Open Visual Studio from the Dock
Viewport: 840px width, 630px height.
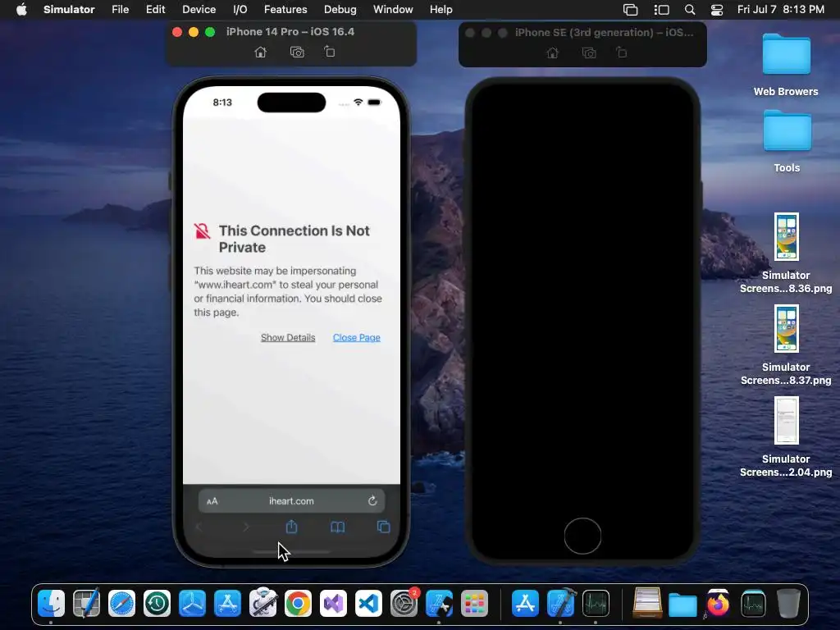tap(333, 603)
